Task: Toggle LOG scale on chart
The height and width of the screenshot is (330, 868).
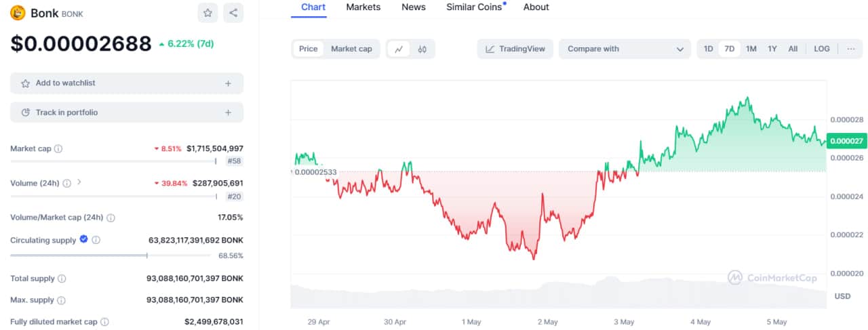Action: coord(822,49)
